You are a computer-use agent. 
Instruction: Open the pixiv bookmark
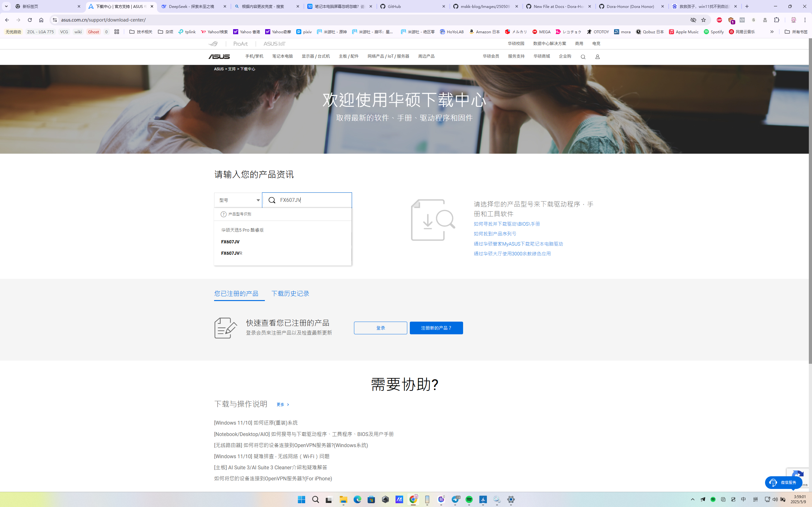tap(304, 31)
